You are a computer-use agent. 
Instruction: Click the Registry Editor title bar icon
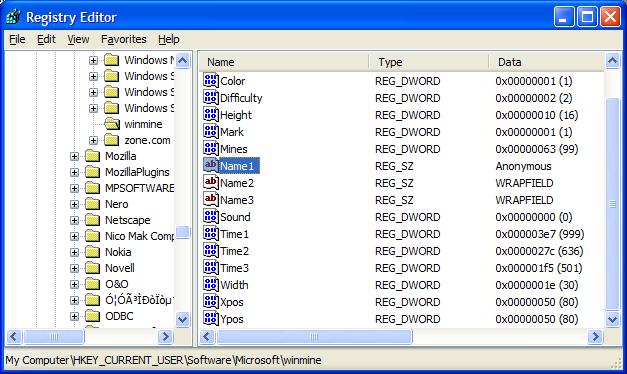coord(14,17)
